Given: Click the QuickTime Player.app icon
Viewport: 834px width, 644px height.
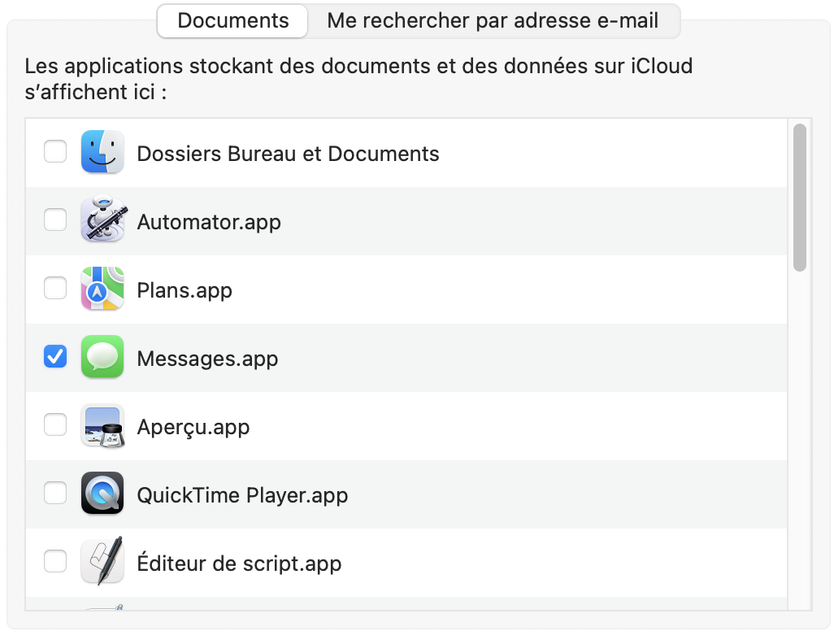Looking at the screenshot, I should coord(102,493).
